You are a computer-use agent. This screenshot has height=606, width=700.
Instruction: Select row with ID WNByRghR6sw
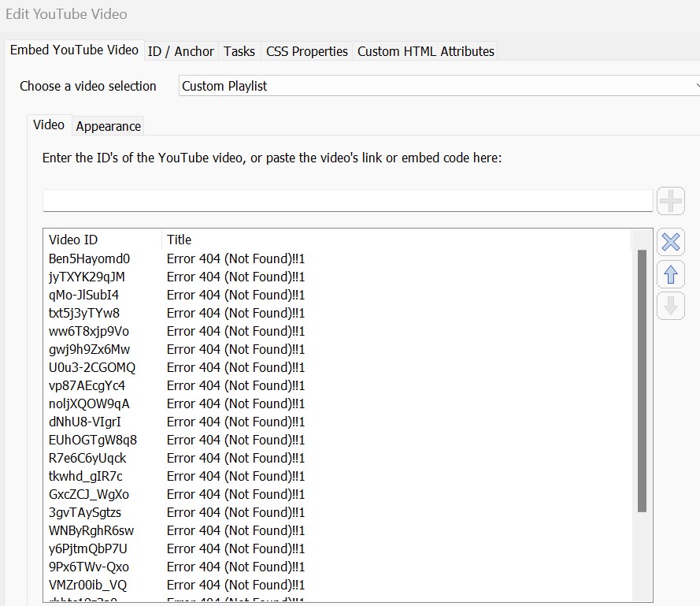[x=338, y=530]
